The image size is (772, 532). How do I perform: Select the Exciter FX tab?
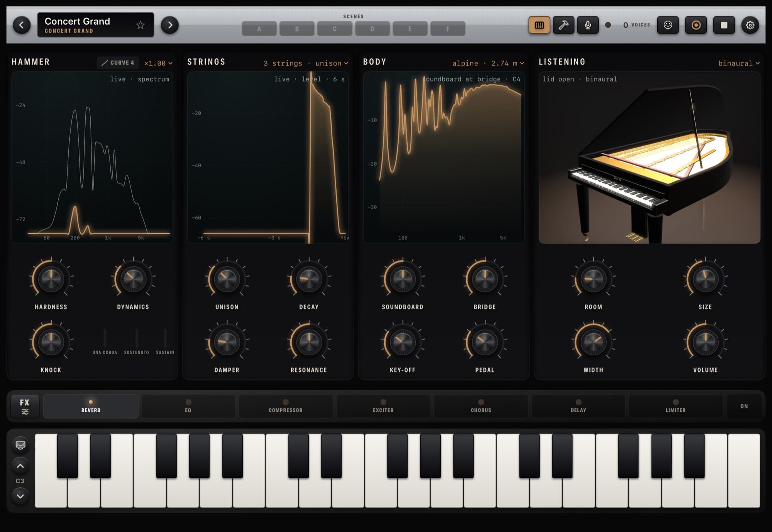point(383,406)
